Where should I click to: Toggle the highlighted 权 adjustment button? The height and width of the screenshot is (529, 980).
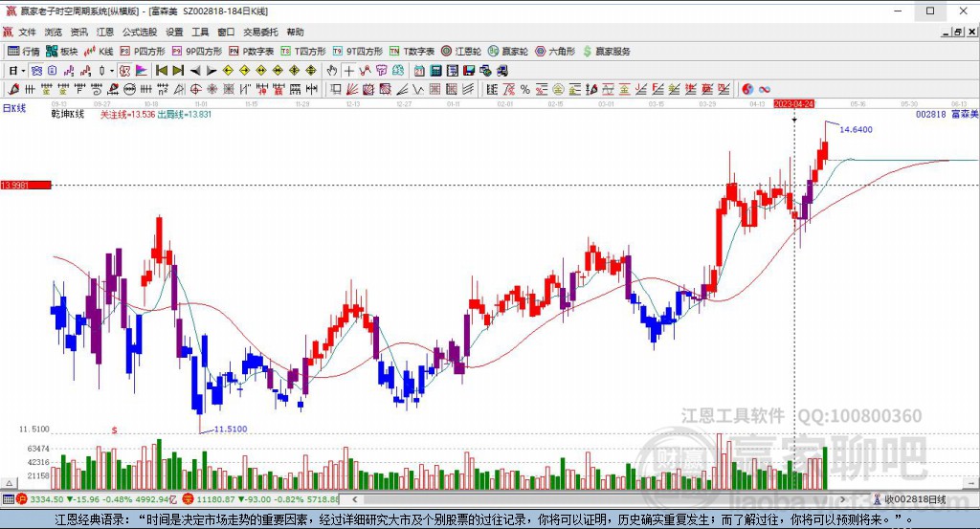pos(124,71)
